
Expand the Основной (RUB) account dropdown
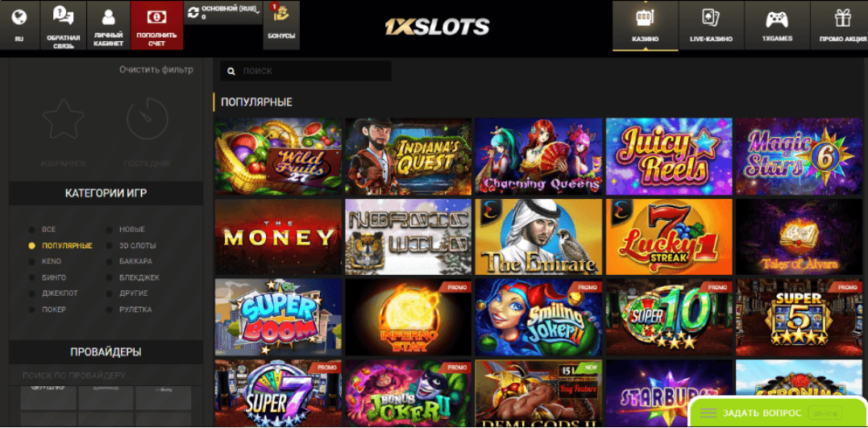pos(223,12)
